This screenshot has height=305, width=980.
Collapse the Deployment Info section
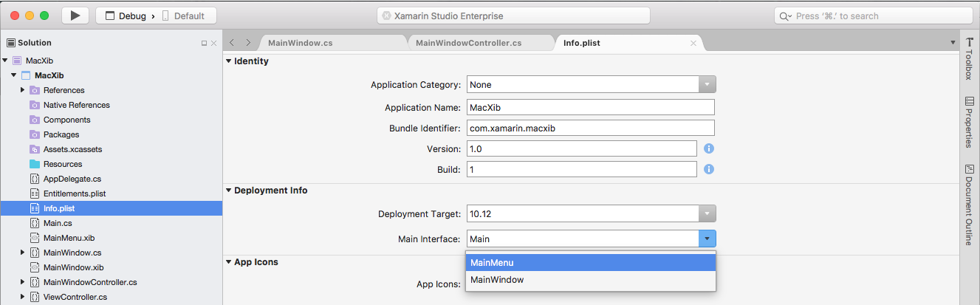[228, 191]
